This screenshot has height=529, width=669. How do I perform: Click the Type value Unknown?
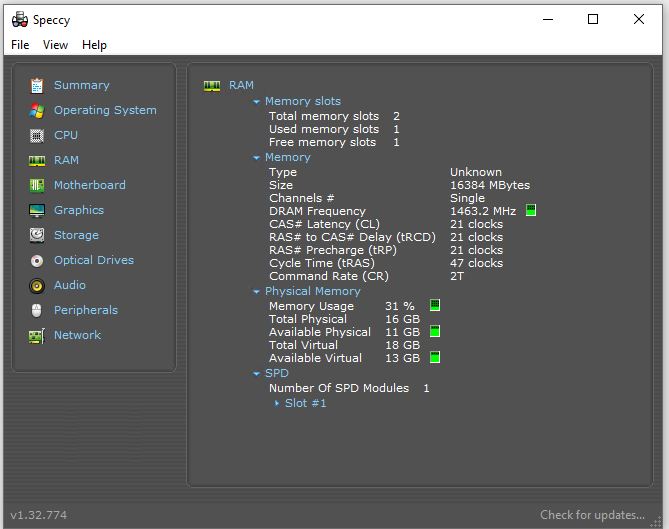pyautogui.click(x=476, y=172)
